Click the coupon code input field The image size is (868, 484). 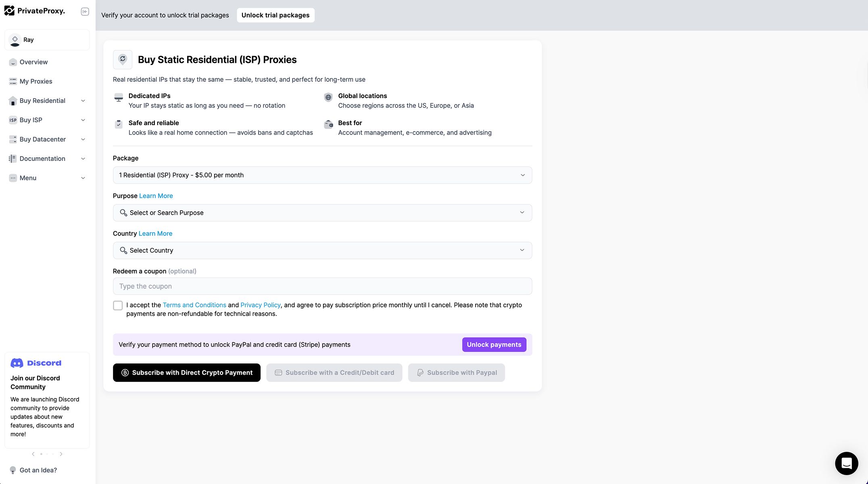pyautogui.click(x=322, y=286)
